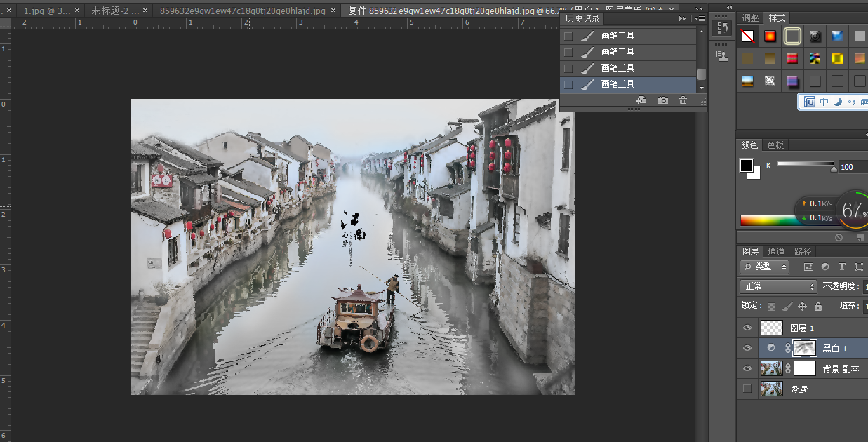Switch to the 调整 tab
The width and height of the screenshot is (868, 442).
point(750,18)
